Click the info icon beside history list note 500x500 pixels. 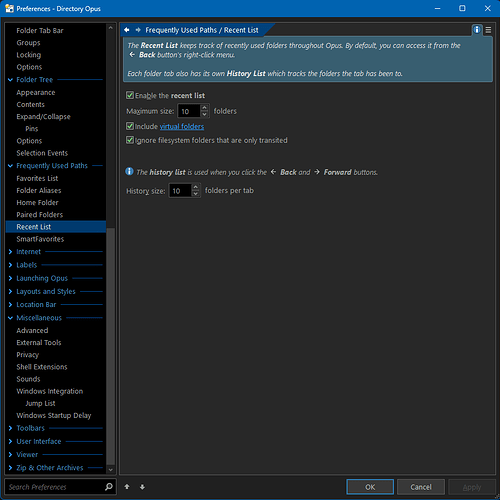click(129, 171)
